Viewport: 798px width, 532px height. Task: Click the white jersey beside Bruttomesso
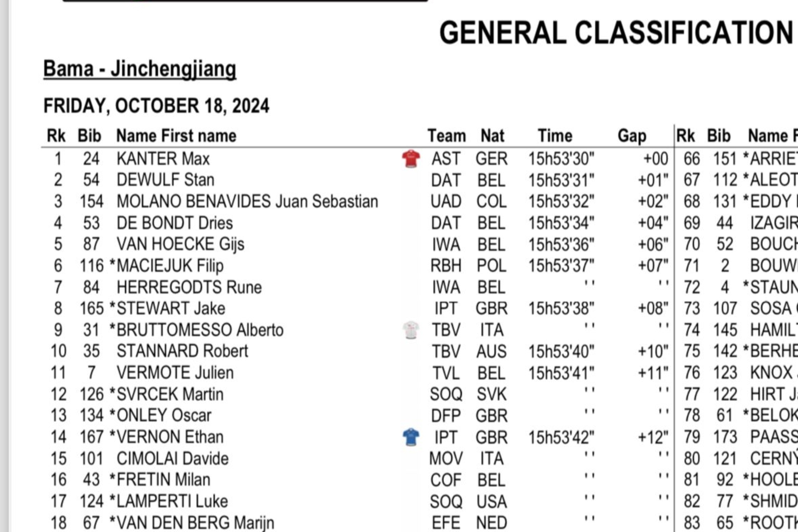[x=411, y=330]
